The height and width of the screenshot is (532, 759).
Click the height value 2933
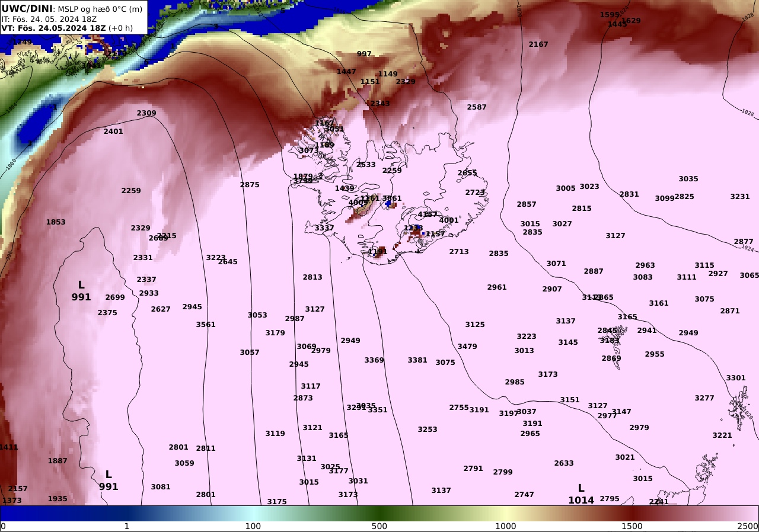click(149, 293)
